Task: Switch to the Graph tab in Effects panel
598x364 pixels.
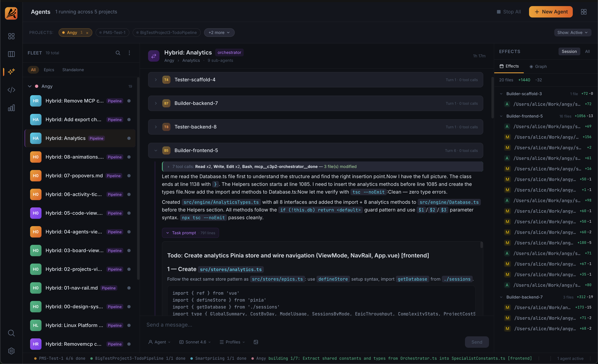Action: [538, 66]
